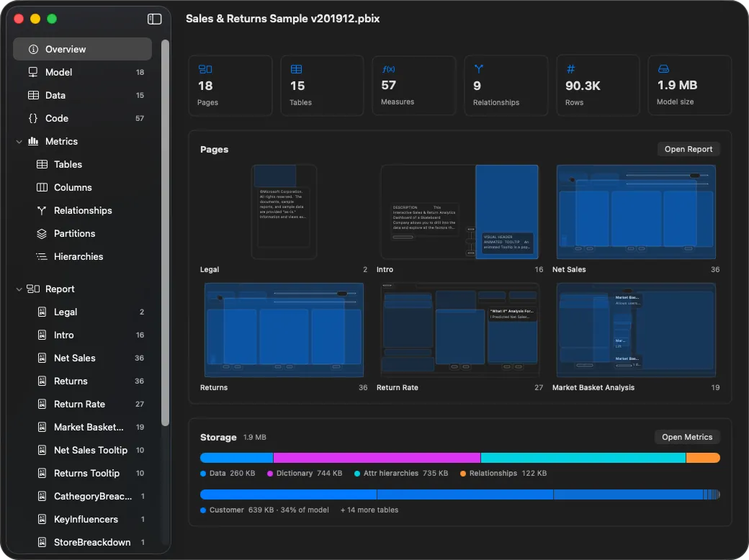Click the magenta Dictionary storage bar segment

377,458
